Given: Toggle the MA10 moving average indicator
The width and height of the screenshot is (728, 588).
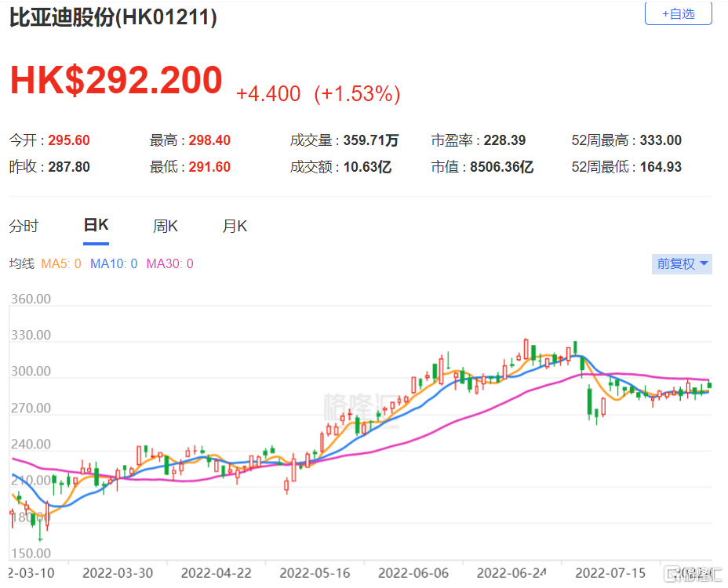Looking at the screenshot, I should point(114,264).
